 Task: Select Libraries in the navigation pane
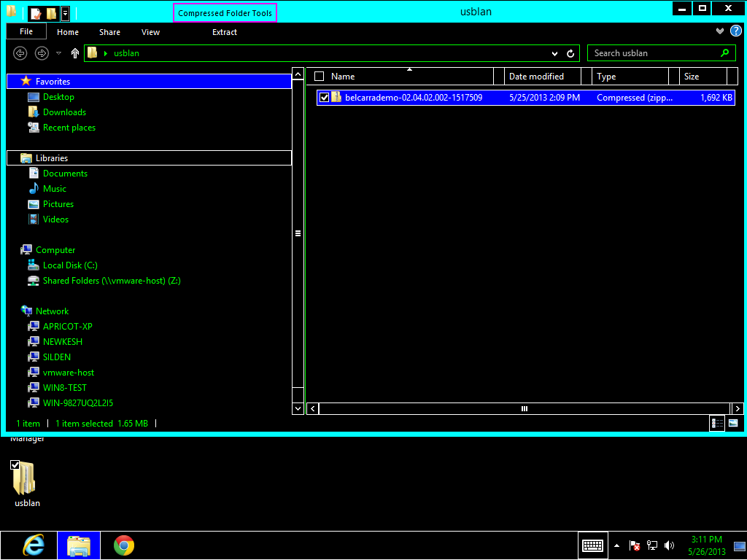coord(149,158)
